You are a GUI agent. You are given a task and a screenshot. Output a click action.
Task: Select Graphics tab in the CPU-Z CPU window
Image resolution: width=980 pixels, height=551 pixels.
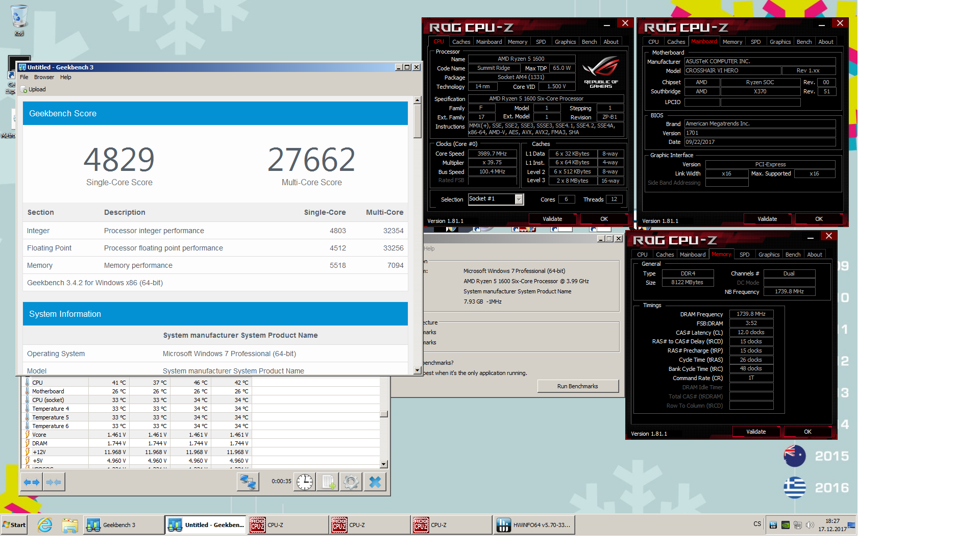(565, 42)
